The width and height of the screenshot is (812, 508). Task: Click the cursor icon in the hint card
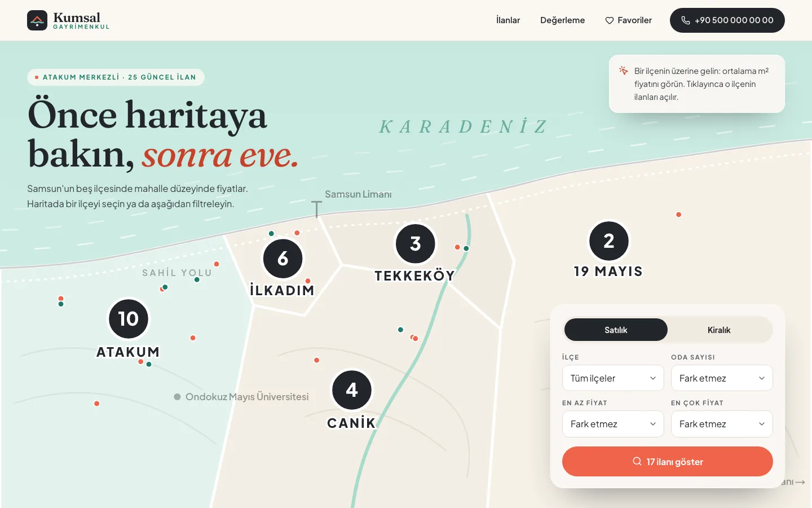(x=623, y=71)
